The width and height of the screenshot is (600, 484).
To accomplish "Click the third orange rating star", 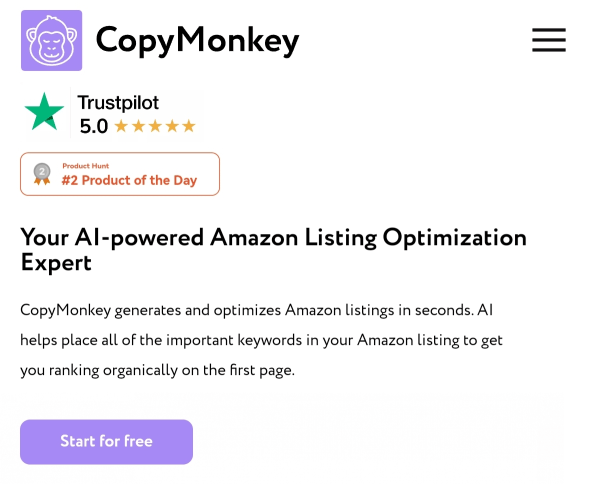I will pos(155,126).
